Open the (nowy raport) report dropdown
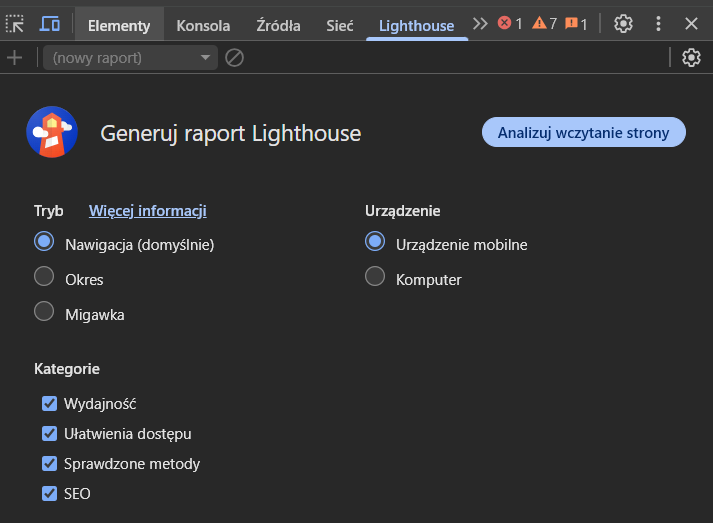Screen dimensions: 713x523 (x=130, y=58)
